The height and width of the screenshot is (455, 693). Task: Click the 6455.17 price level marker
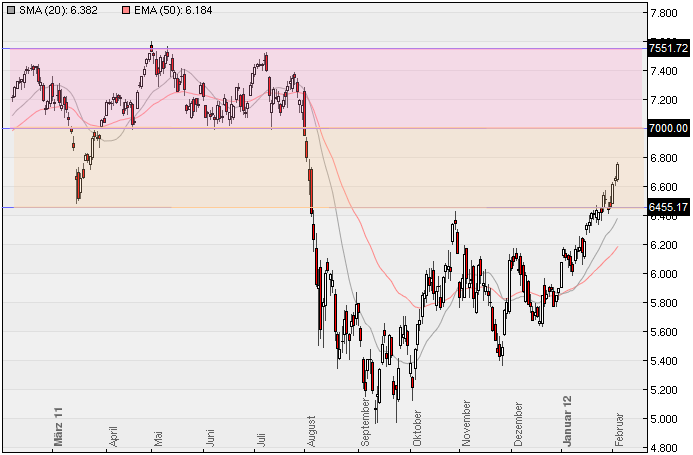tap(669, 207)
